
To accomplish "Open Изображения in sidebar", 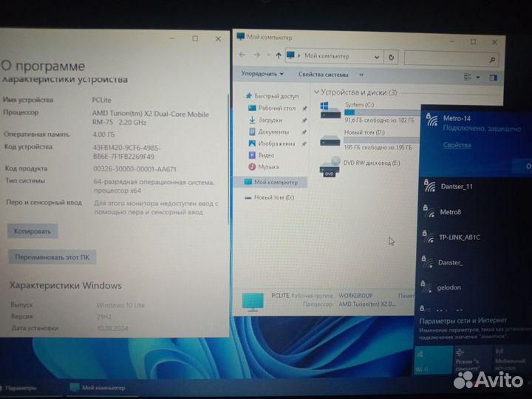I will [x=272, y=143].
